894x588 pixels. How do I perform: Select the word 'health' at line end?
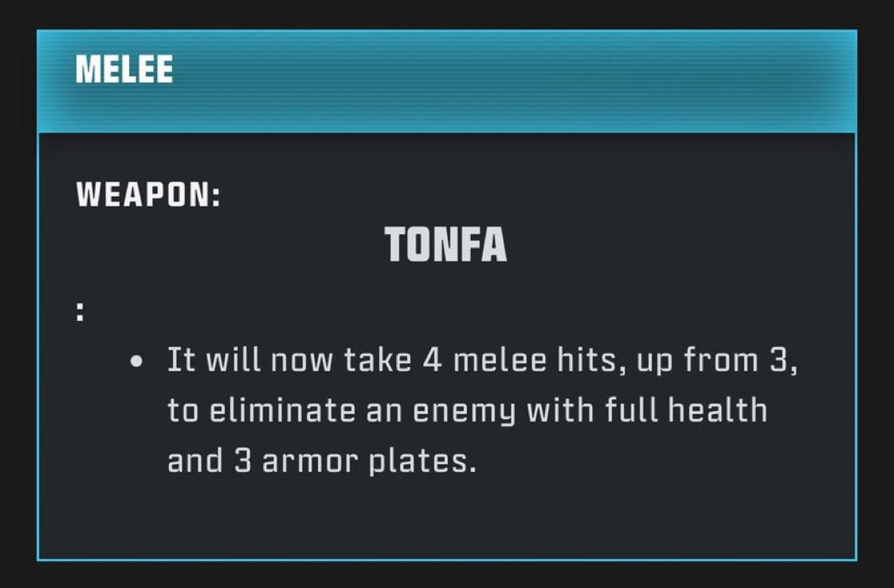pyautogui.click(x=717, y=410)
